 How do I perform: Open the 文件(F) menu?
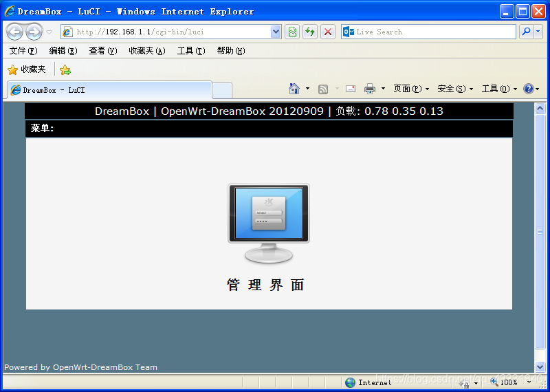pos(23,51)
